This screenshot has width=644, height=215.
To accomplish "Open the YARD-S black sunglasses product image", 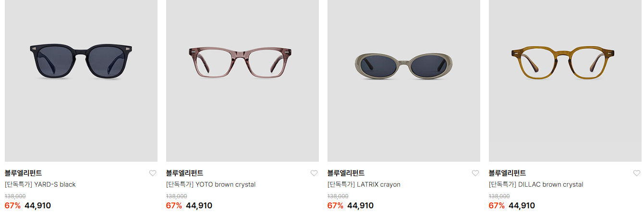I will pyautogui.click(x=81, y=81).
